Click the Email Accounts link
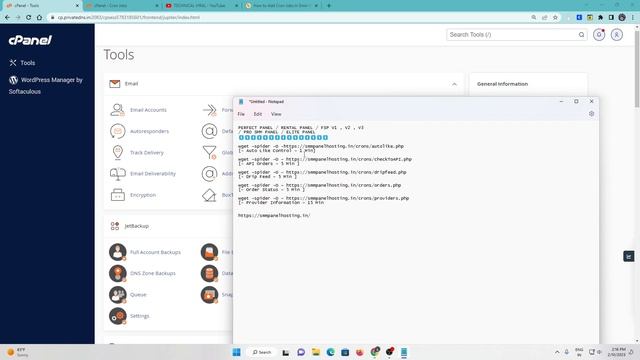The width and height of the screenshot is (640, 360). coord(148,110)
